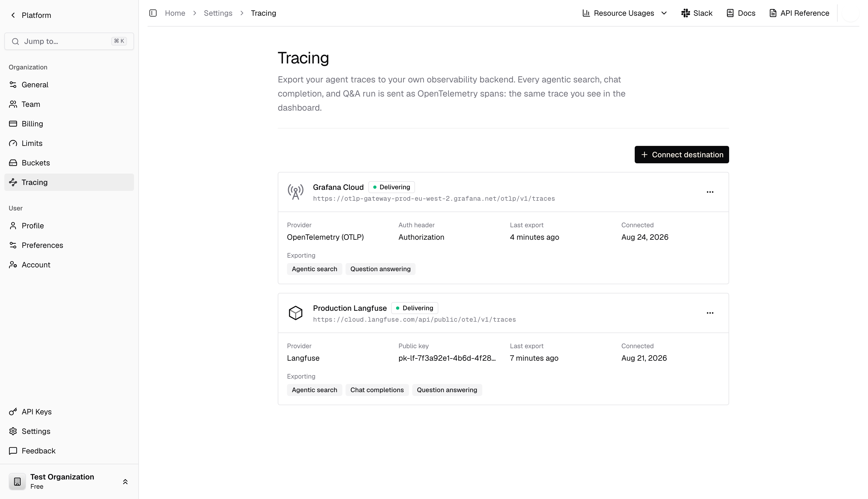Click the Feedback speech bubble icon
This screenshot has width=868, height=499.
[13, 451]
